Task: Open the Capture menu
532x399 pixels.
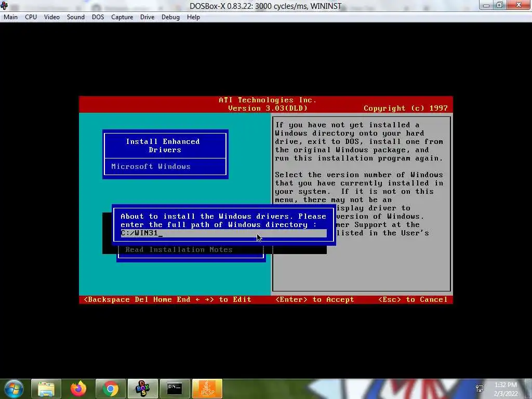Action: 122,17
